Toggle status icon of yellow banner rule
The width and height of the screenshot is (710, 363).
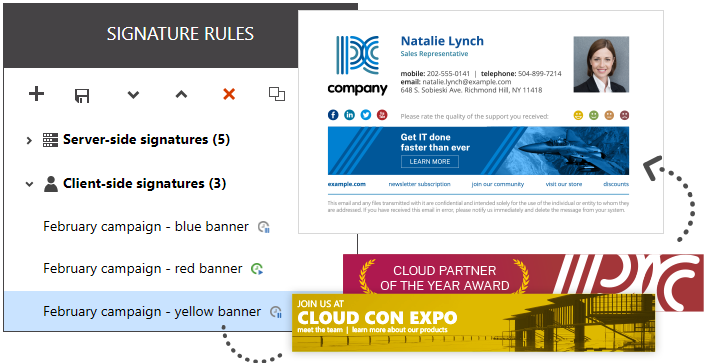276,312
